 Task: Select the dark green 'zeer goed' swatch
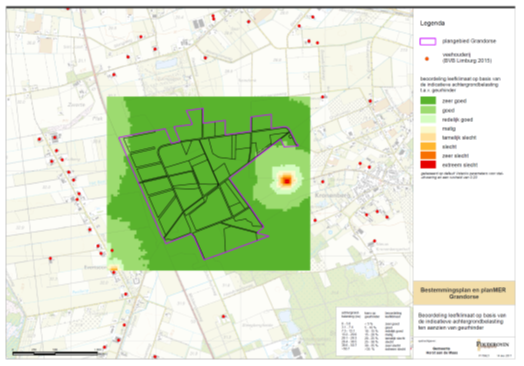click(428, 101)
